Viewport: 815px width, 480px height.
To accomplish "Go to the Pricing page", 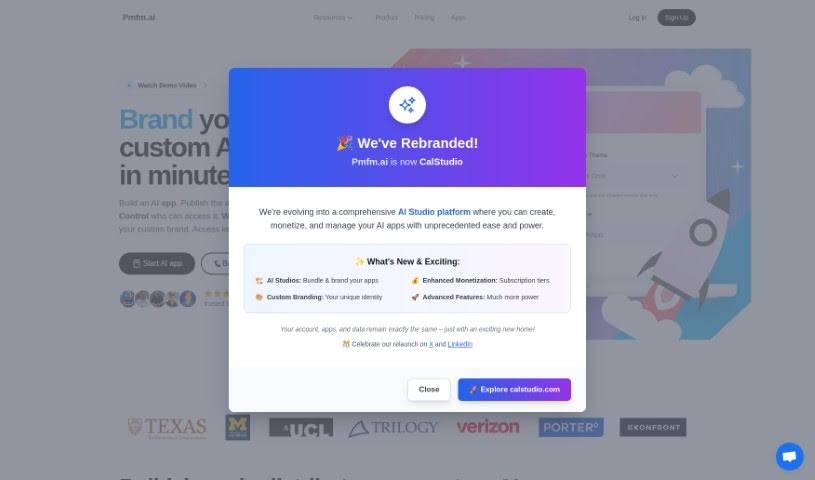I will pyautogui.click(x=424, y=18).
